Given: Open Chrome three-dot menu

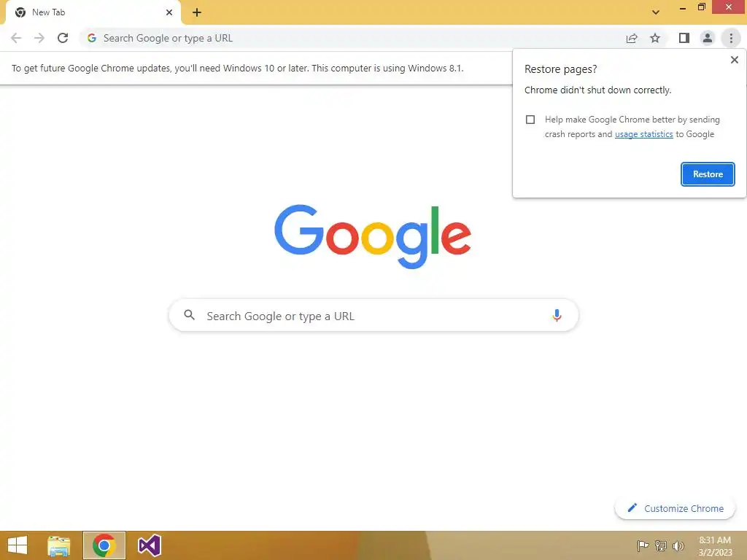Looking at the screenshot, I should 731,38.
